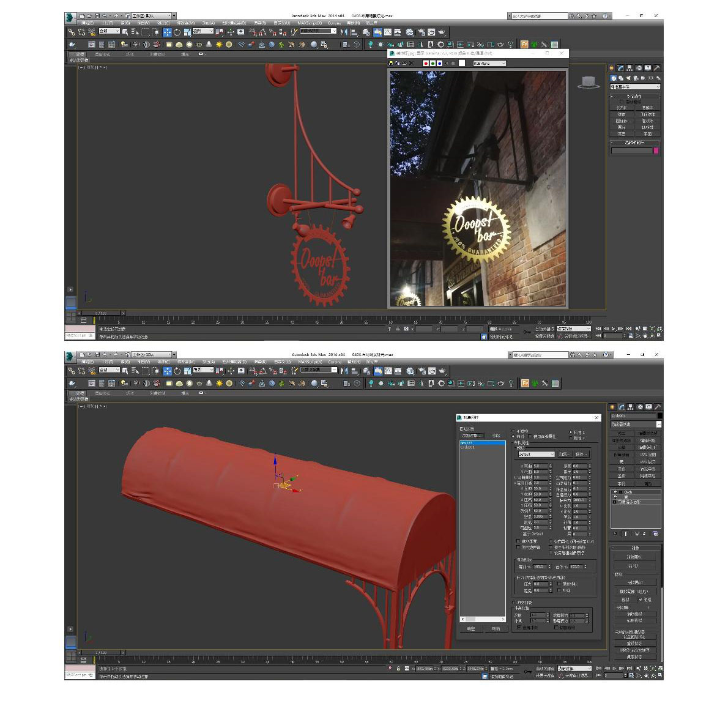This screenshot has height=706, width=728.
Task: Select Lights category in top screenshot Create panel
Action: pyautogui.click(x=629, y=78)
